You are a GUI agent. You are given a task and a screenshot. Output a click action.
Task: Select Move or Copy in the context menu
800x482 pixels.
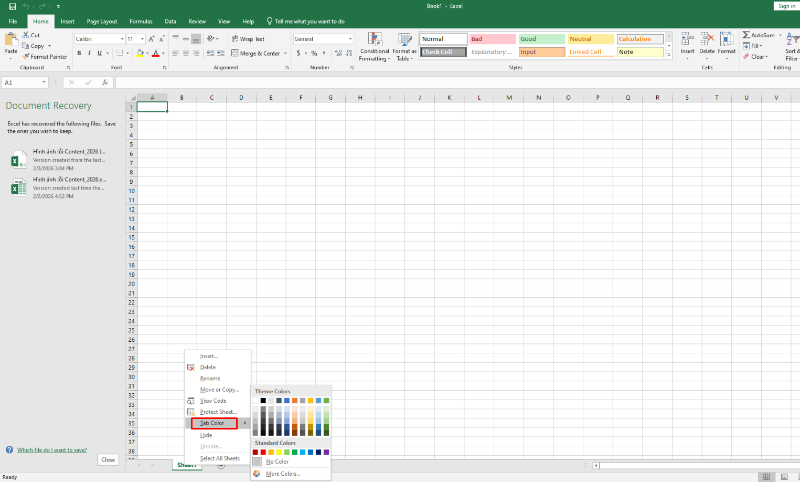point(219,390)
